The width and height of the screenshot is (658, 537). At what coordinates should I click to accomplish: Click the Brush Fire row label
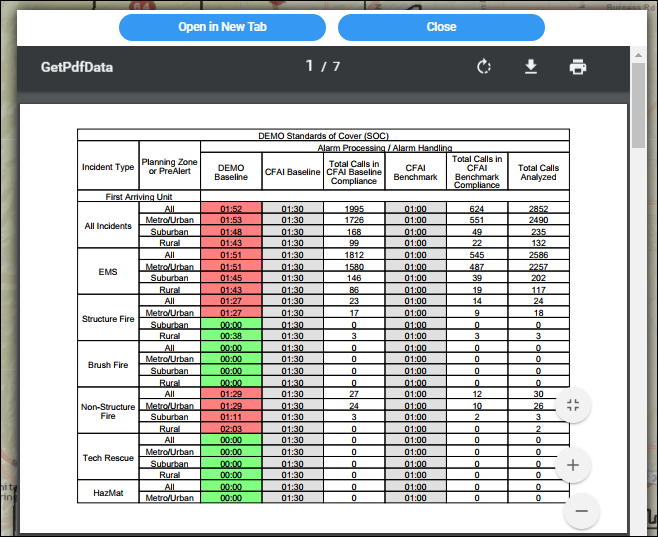(108, 365)
